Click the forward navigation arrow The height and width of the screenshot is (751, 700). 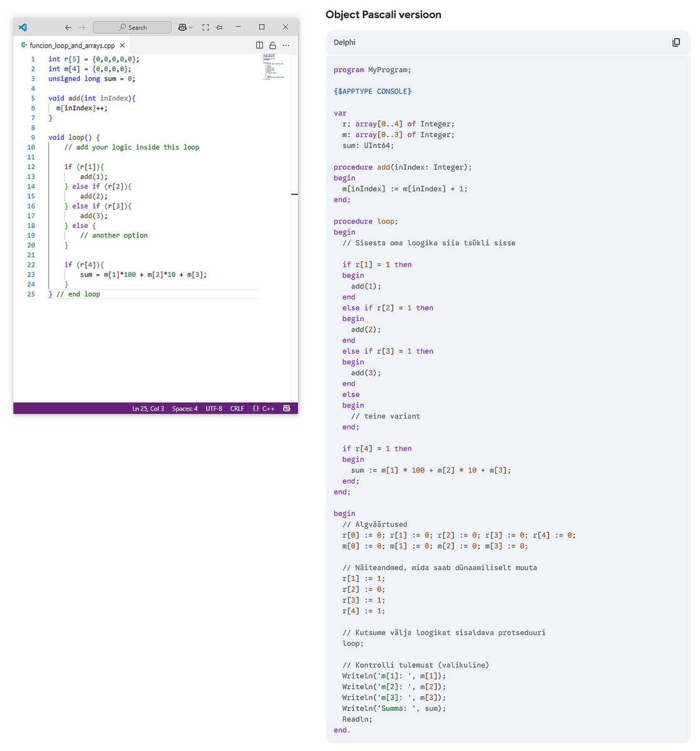click(x=81, y=28)
